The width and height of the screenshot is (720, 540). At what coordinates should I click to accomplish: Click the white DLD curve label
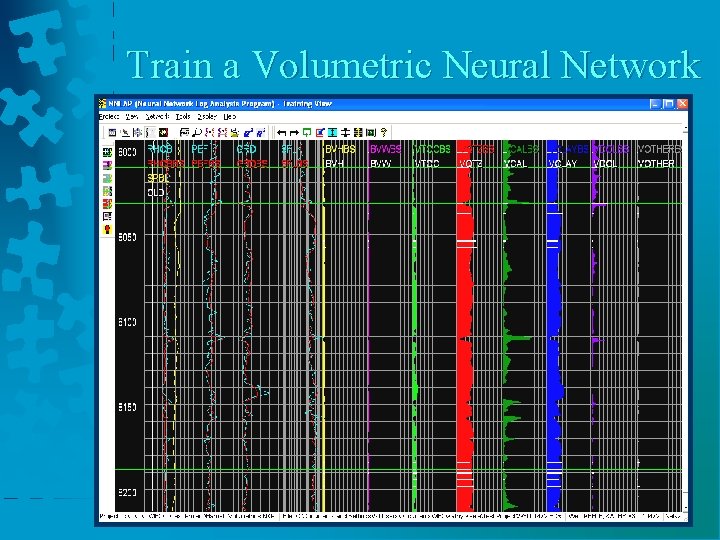click(156, 192)
